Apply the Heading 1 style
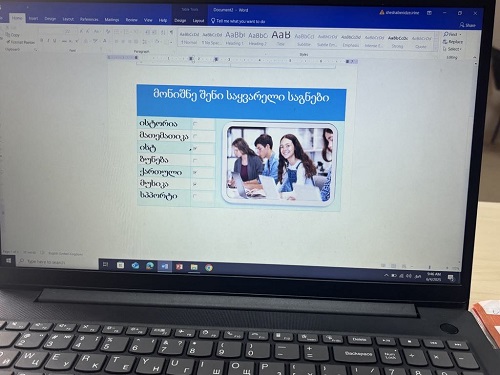This screenshot has height=375, width=500. pos(235,38)
